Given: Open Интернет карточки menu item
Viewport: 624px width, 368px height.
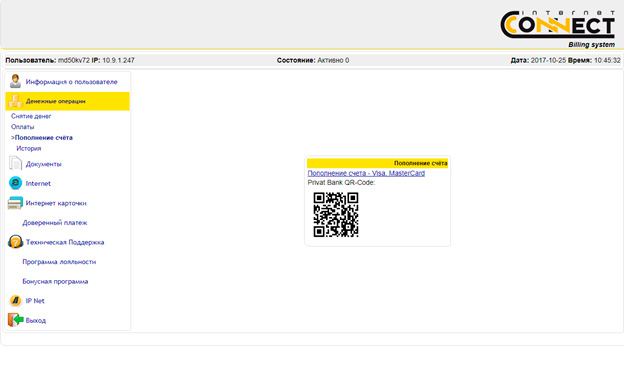Looking at the screenshot, I should pos(56,203).
